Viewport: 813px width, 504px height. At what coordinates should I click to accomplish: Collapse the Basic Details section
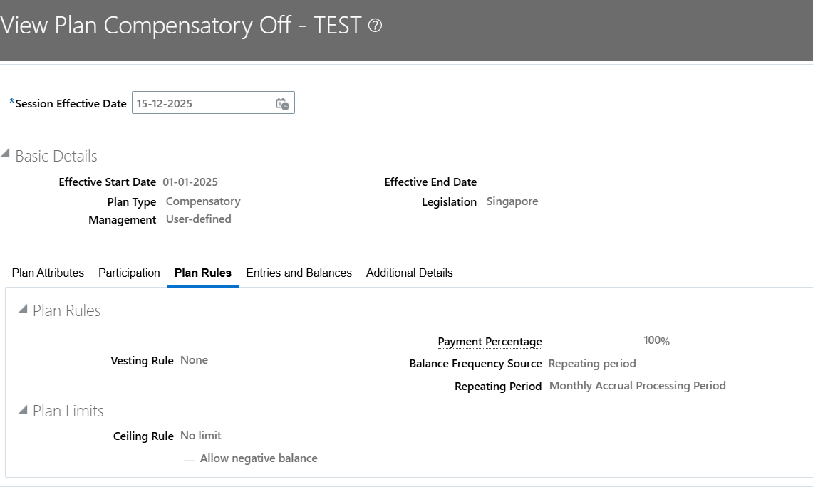(x=6, y=154)
